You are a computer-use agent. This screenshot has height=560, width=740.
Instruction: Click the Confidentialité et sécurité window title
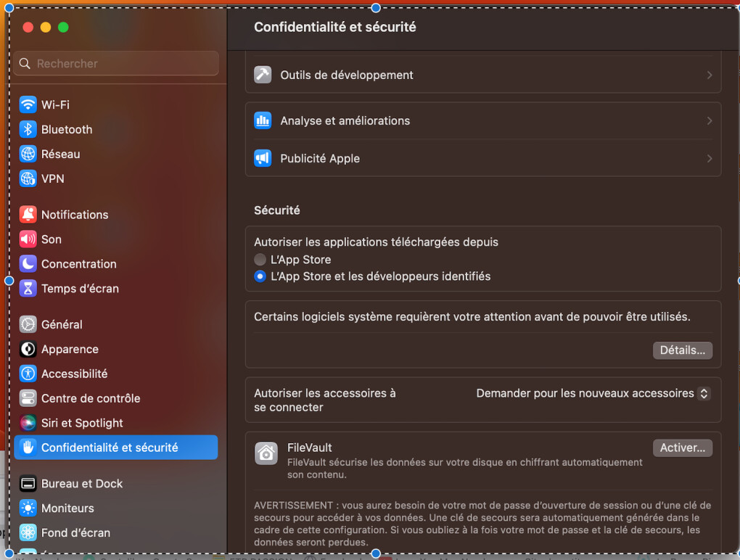pos(335,27)
